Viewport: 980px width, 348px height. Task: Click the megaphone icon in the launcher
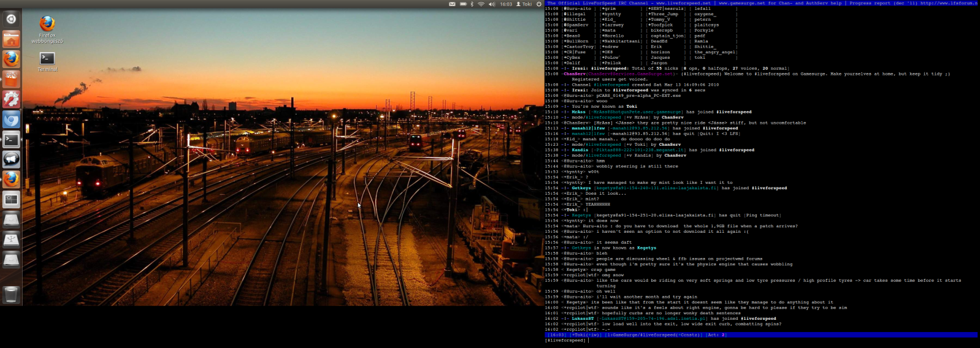pos(11,159)
